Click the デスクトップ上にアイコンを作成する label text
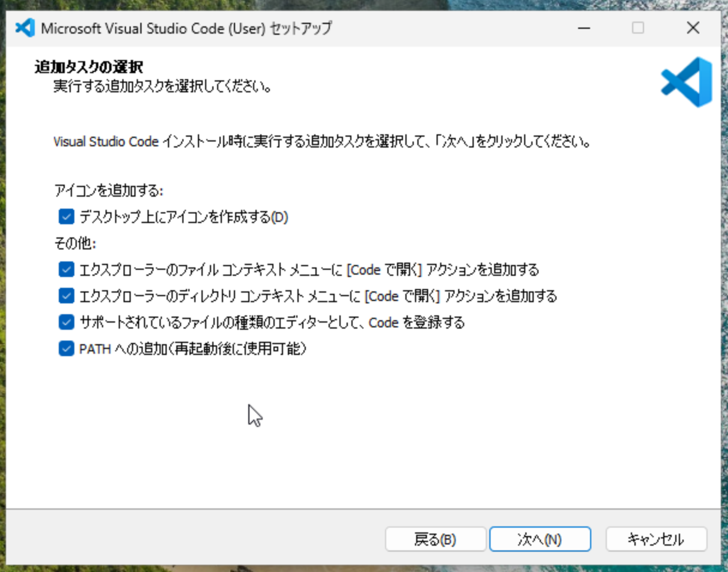Image resolution: width=728 pixels, height=572 pixels. click(x=180, y=217)
